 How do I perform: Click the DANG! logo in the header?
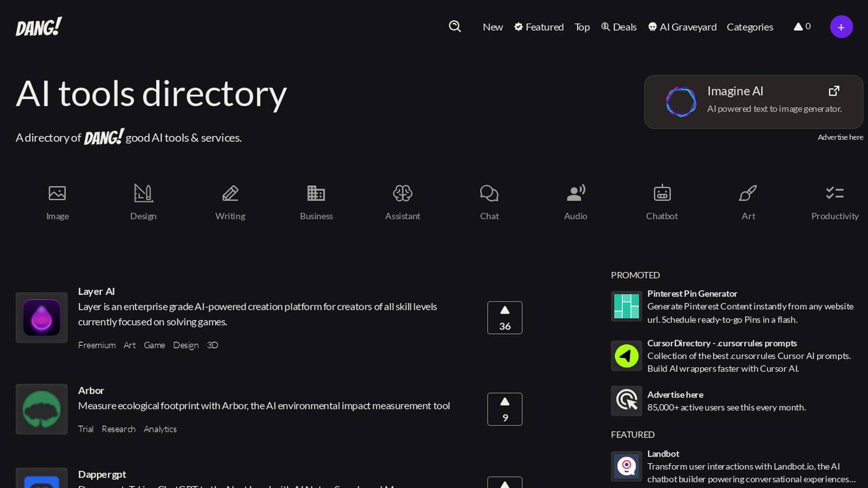tap(39, 27)
